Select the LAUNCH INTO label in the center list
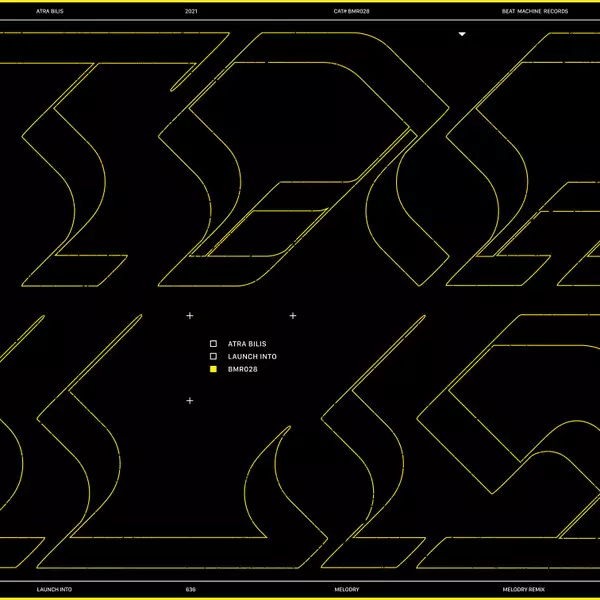This screenshot has height=600, width=600. (252, 356)
